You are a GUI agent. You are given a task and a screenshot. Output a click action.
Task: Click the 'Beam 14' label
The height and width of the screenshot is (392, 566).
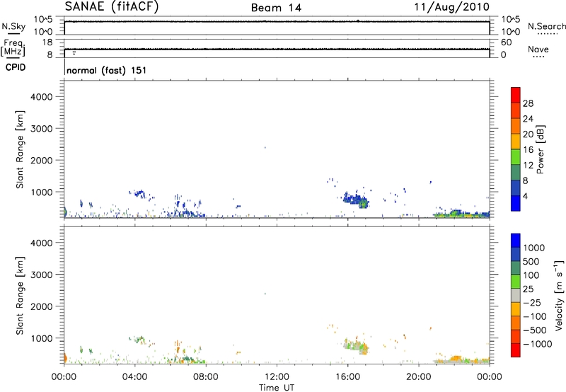(276, 8)
